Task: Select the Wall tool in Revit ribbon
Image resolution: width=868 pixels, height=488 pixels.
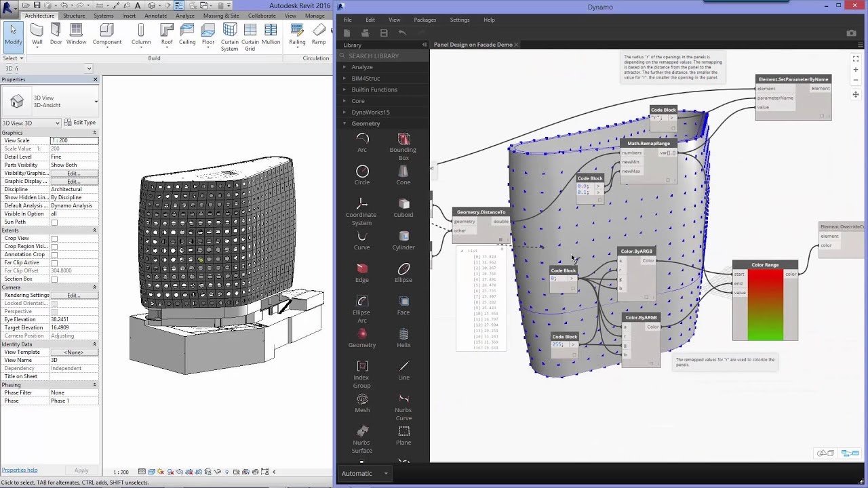Action: coord(37,35)
